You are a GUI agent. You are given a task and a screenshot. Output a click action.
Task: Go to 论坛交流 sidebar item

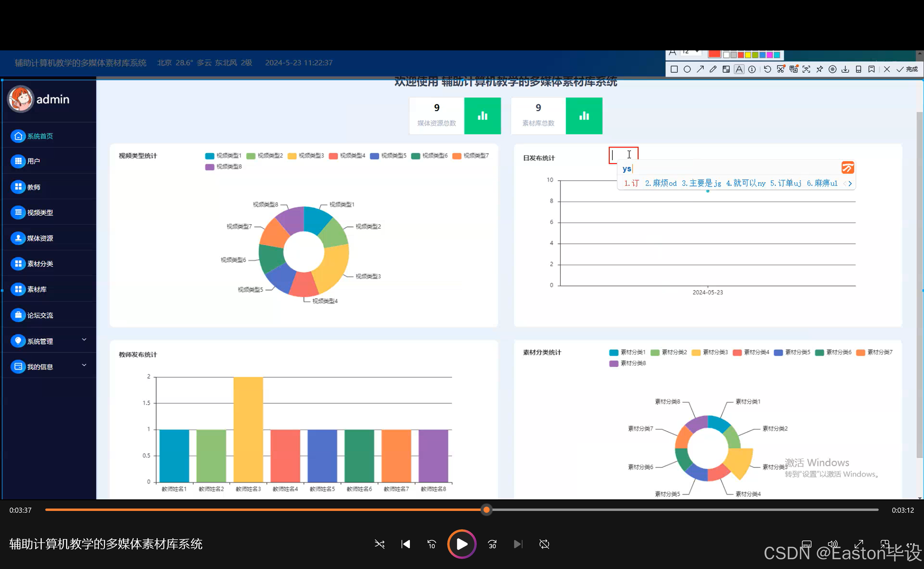(x=40, y=315)
